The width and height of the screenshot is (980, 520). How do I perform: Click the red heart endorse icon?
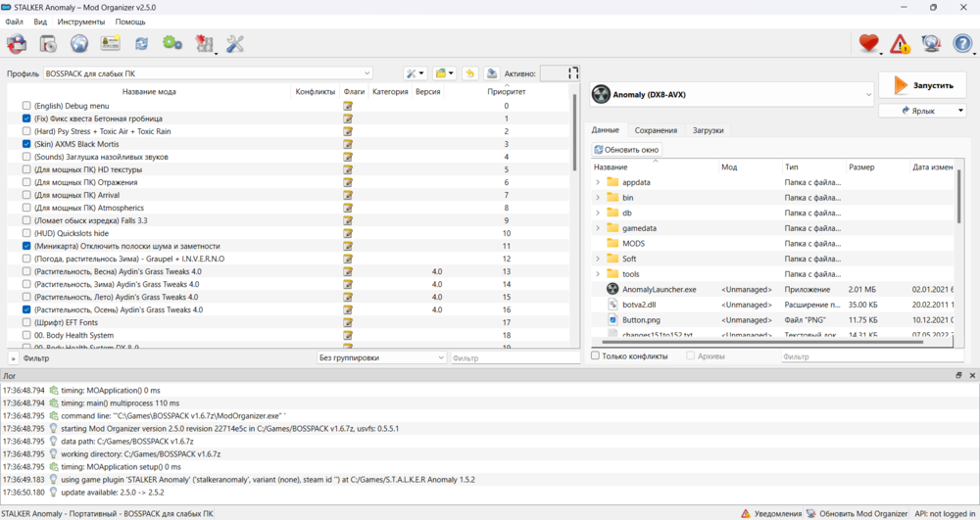point(867,44)
